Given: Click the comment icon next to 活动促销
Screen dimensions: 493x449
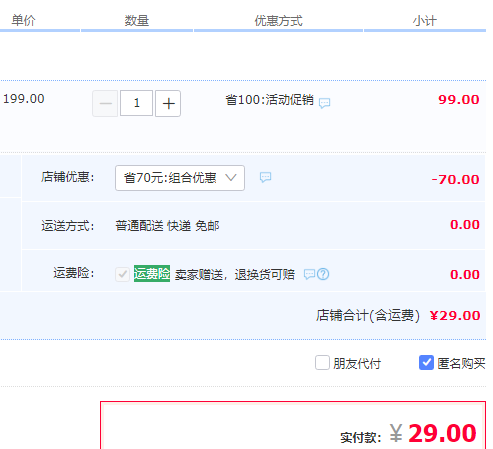Looking at the screenshot, I should [x=324, y=103].
